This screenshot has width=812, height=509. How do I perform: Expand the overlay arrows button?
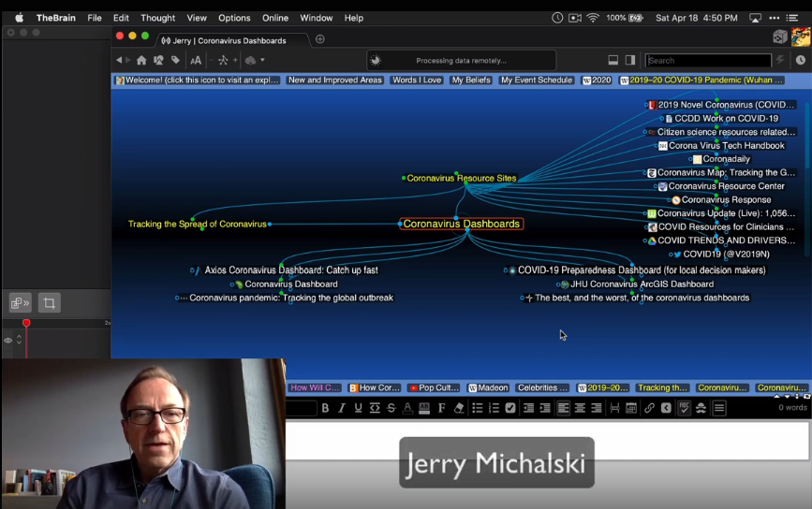click(21, 303)
